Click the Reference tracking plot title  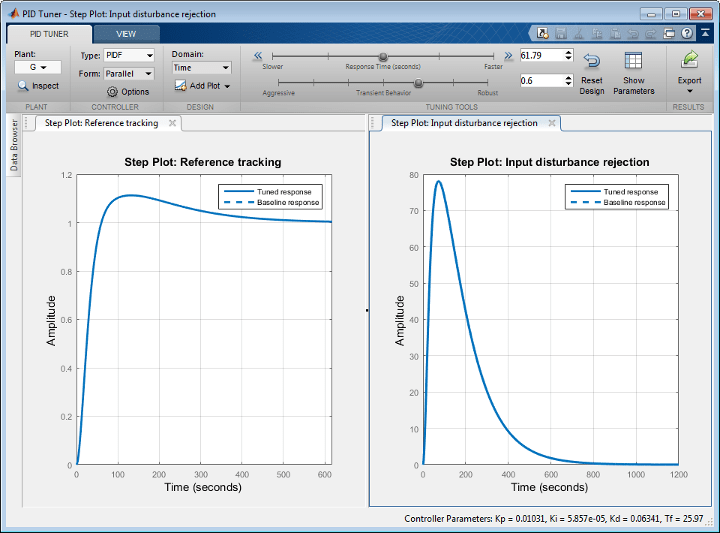click(203, 162)
